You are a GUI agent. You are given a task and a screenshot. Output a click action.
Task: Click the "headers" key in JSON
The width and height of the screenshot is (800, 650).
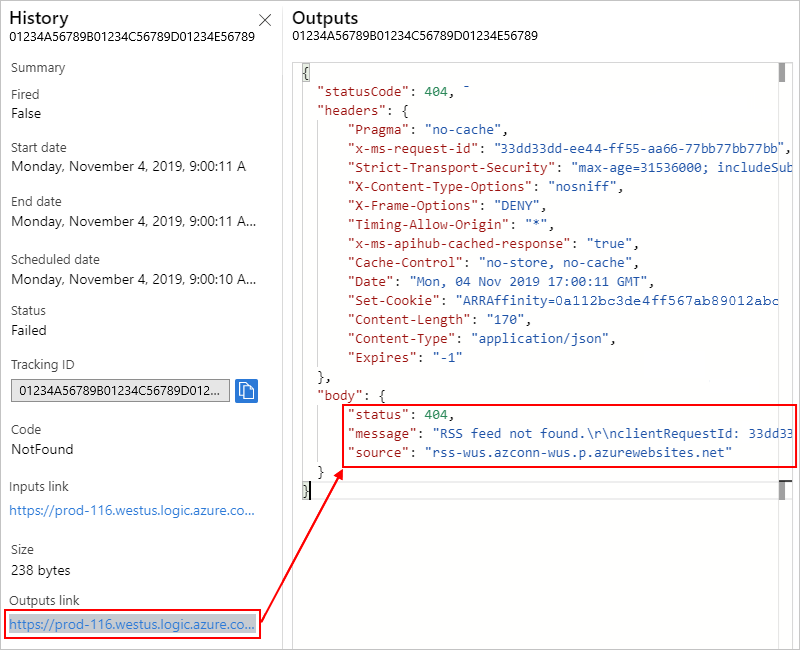pos(351,111)
